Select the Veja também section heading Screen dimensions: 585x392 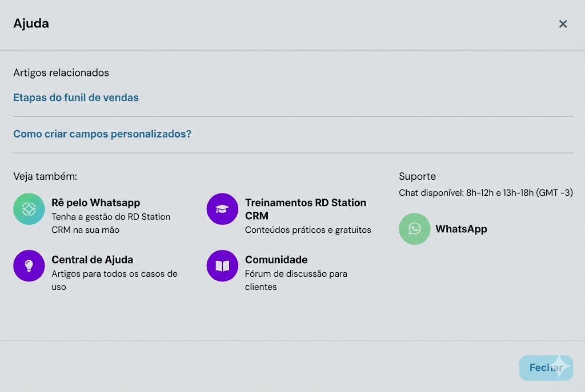point(45,176)
